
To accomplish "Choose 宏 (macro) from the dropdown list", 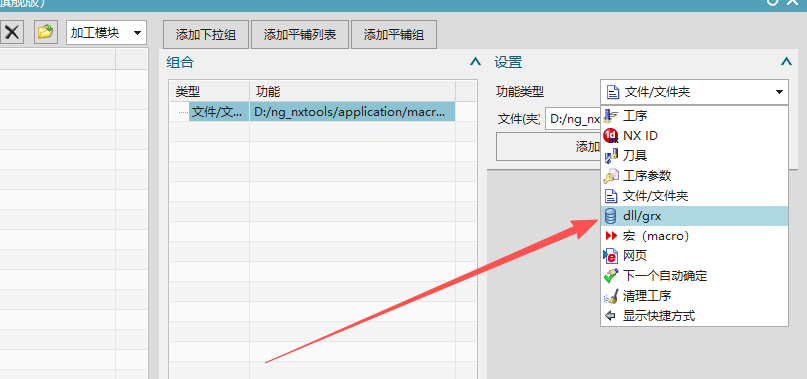I will pos(694,236).
